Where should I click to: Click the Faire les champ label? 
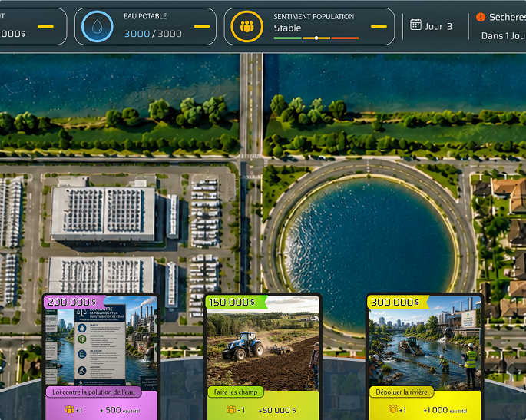point(236,392)
